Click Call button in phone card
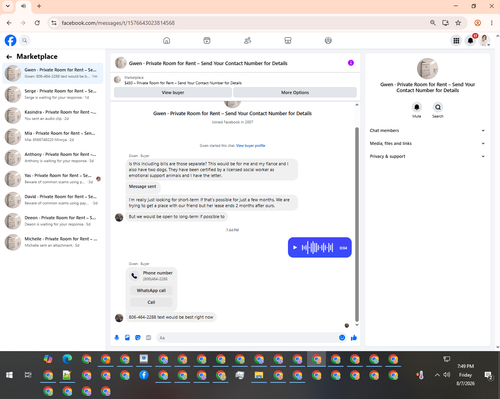500x399 pixels. pos(151,302)
